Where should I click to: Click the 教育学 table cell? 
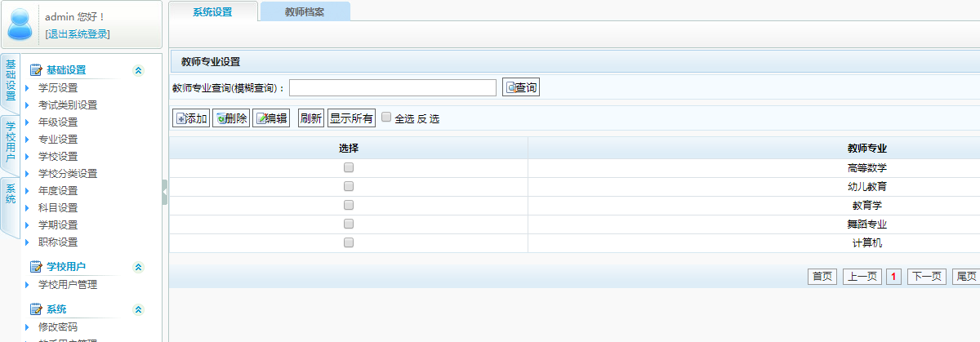pyautogui.click(x=867, y=206)
